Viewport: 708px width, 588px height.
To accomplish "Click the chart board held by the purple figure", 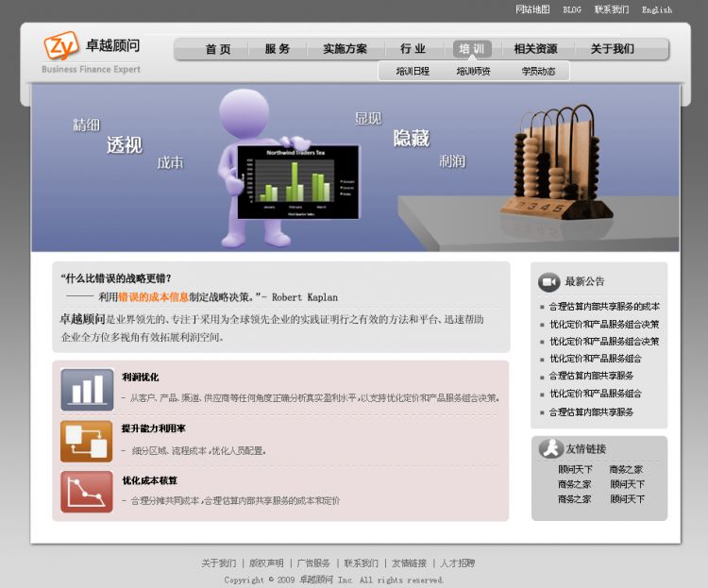I will 297,182.
